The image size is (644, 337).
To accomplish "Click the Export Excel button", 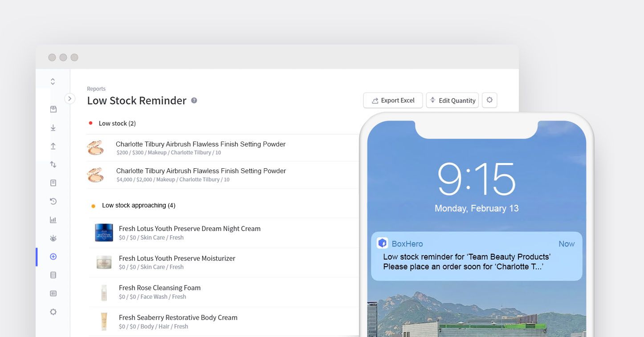I will point(392,100).
